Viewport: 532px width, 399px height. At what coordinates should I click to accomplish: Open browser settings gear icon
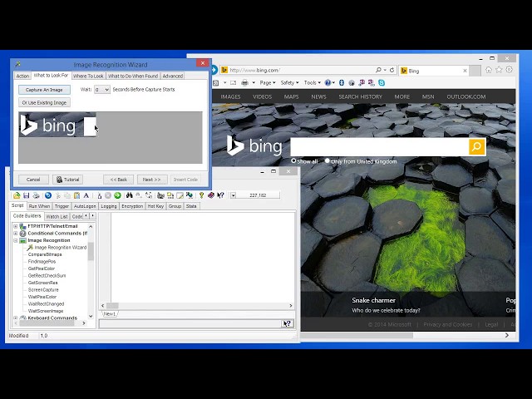(510, 70)
